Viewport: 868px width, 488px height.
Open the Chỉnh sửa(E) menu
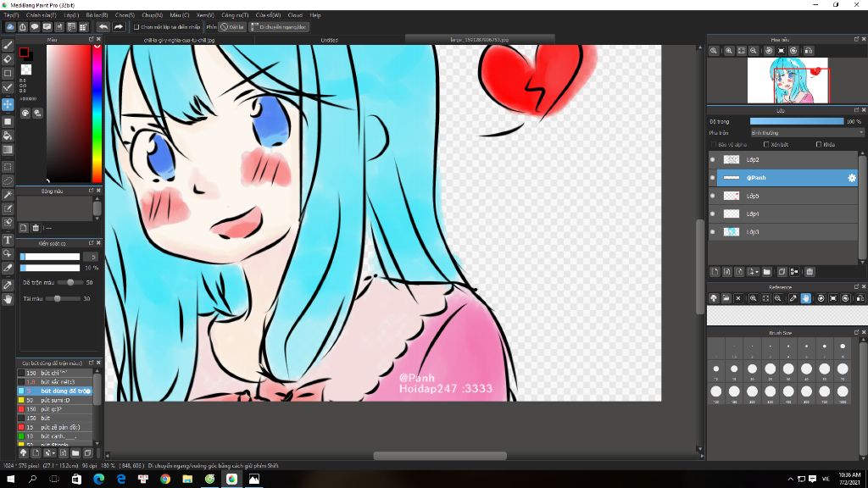(41, 15)
